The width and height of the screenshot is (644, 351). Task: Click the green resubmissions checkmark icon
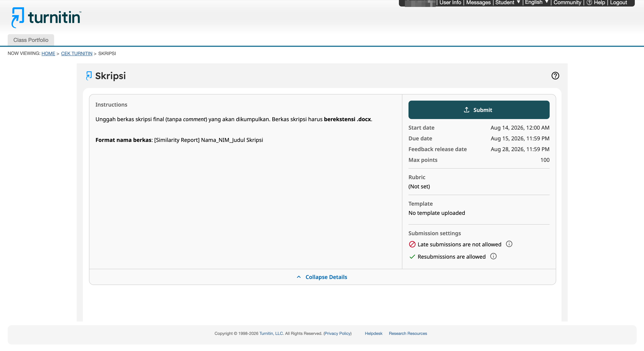click(412, 257)
